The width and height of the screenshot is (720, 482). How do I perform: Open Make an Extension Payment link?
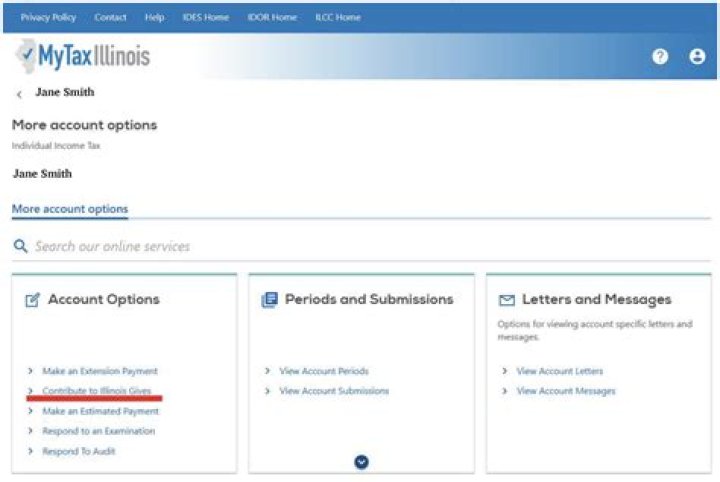(x=100, y=371)
